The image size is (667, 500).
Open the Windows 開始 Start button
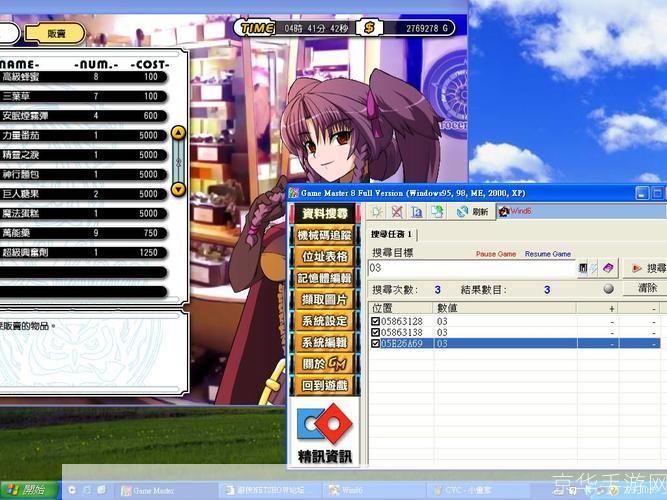(29, 490)
